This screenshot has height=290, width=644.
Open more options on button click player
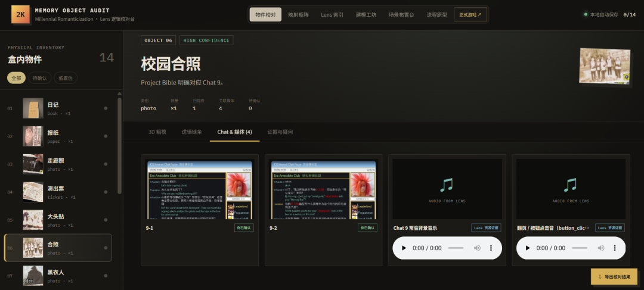click(x=615, y=248)
